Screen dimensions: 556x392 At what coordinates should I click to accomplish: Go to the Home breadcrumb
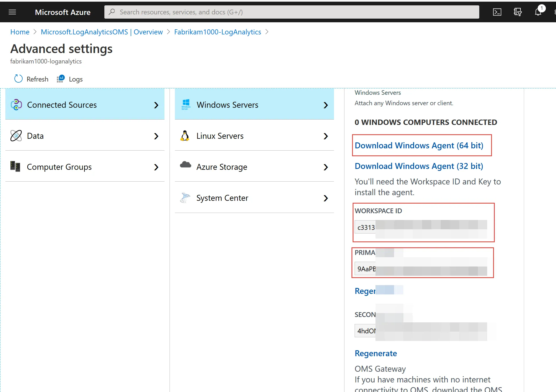click(x=20, y=32)
